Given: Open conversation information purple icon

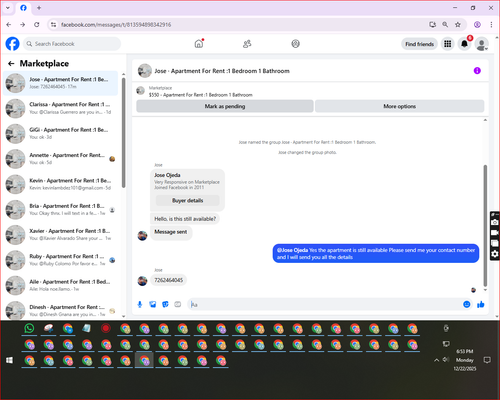Looking at the screenshot, I should (x=477, y=71).
